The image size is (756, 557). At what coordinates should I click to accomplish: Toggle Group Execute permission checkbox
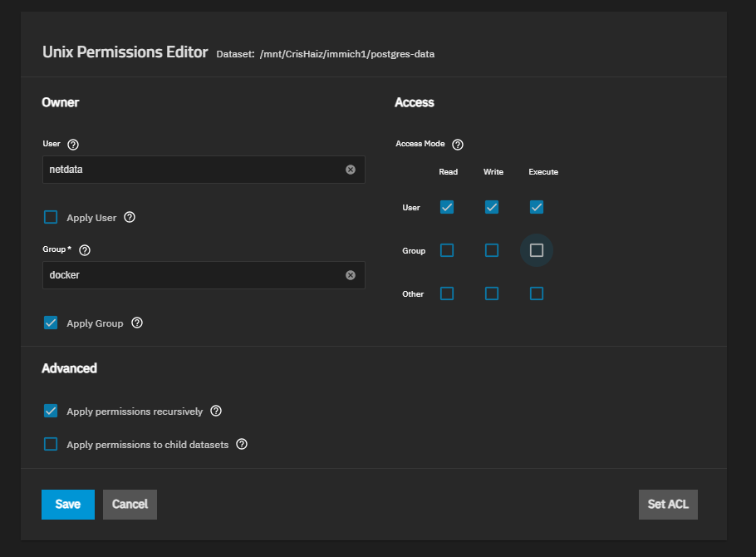pyautogui.click(x=537, y=250)
